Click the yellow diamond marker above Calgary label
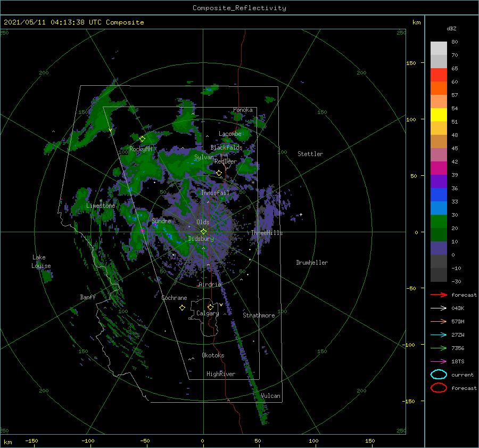 (x=210, y=307)
